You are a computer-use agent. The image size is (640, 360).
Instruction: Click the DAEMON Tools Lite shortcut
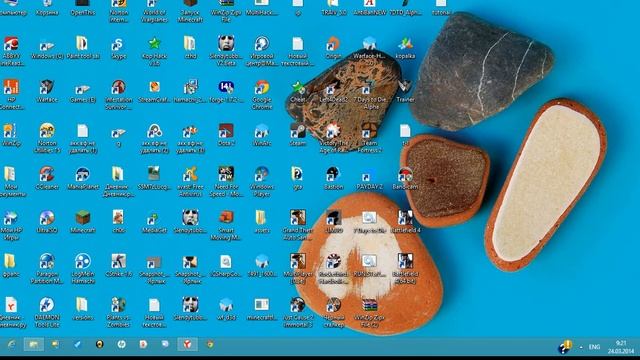(47, 312)
